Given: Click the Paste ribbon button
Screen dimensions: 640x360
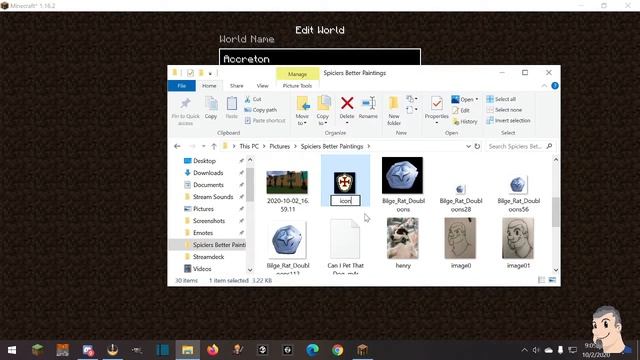Looking at the screenshot, I should tap(231, 108).
